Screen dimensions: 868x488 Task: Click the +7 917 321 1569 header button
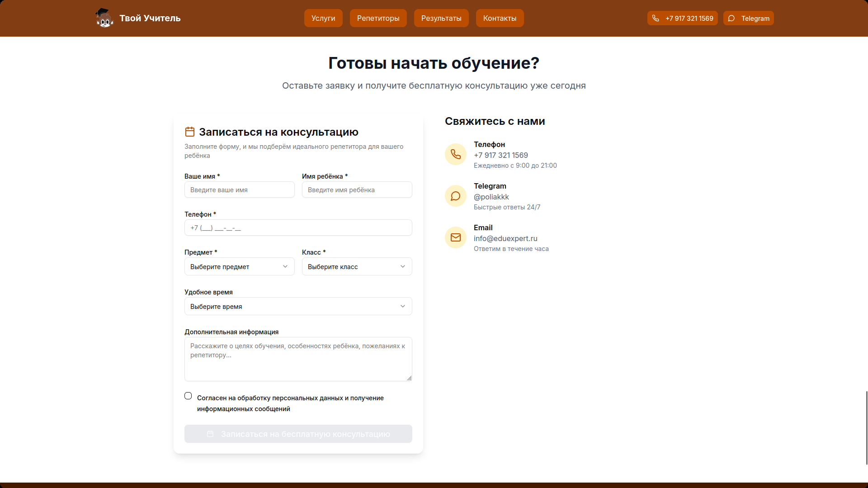(x=682, y=18)
